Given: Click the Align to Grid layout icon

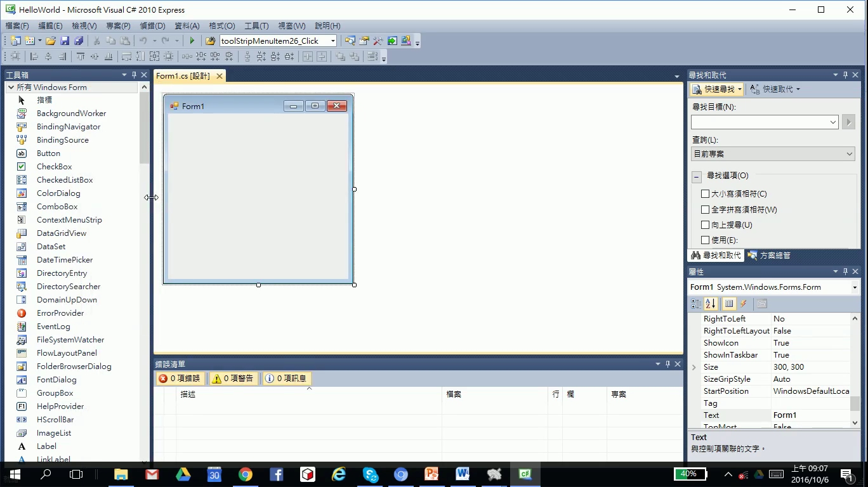Looking at the screenshot, I should pos(15,56).
